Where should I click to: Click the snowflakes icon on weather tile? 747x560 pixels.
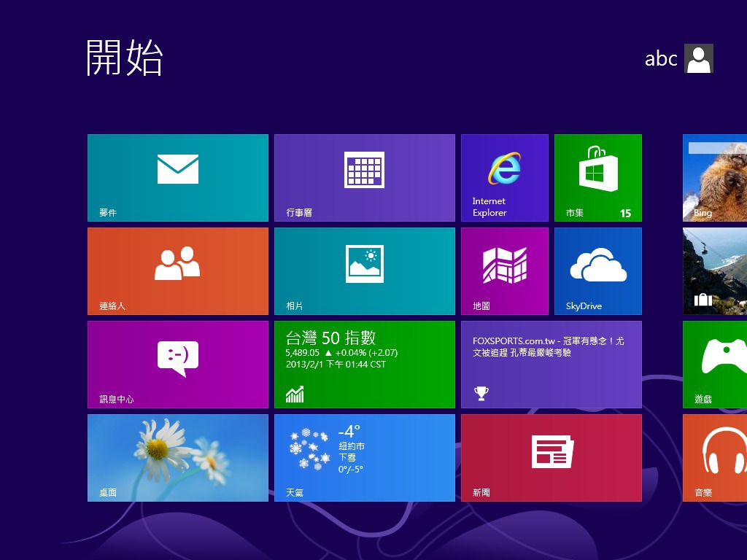310,448
